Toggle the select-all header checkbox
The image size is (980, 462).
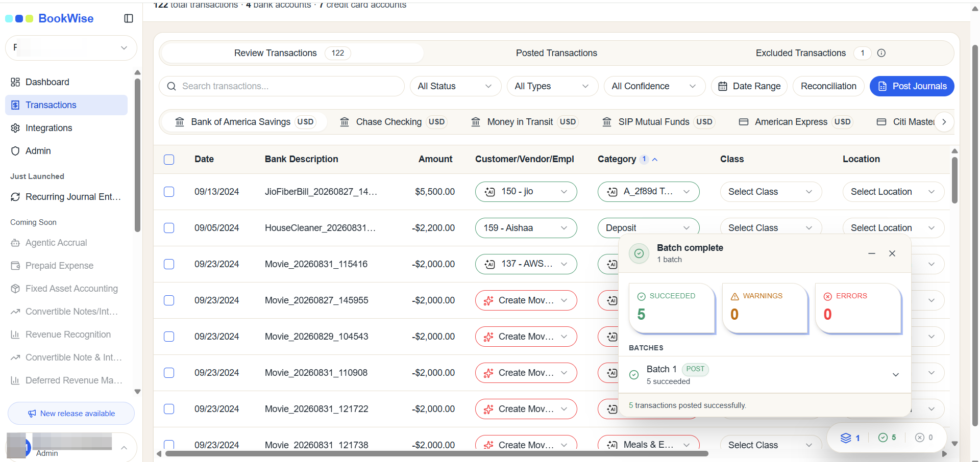(x=169, y=160)
